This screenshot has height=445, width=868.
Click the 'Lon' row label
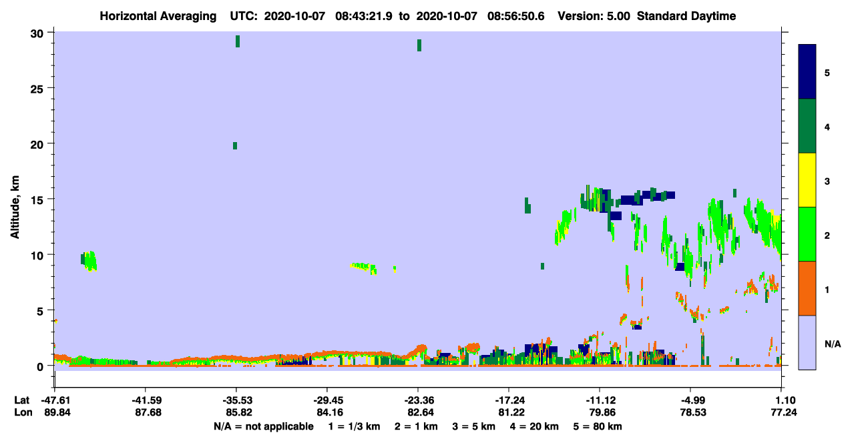tap(22, 413)
